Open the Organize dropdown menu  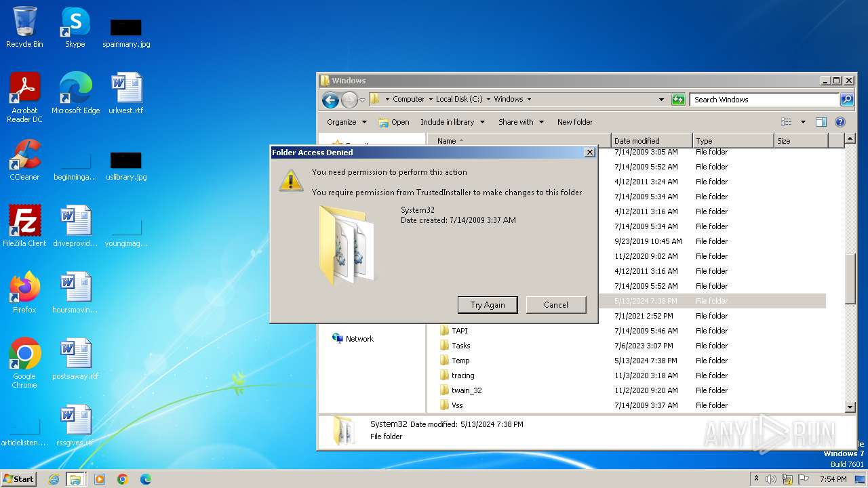click(x=347, y=122)
